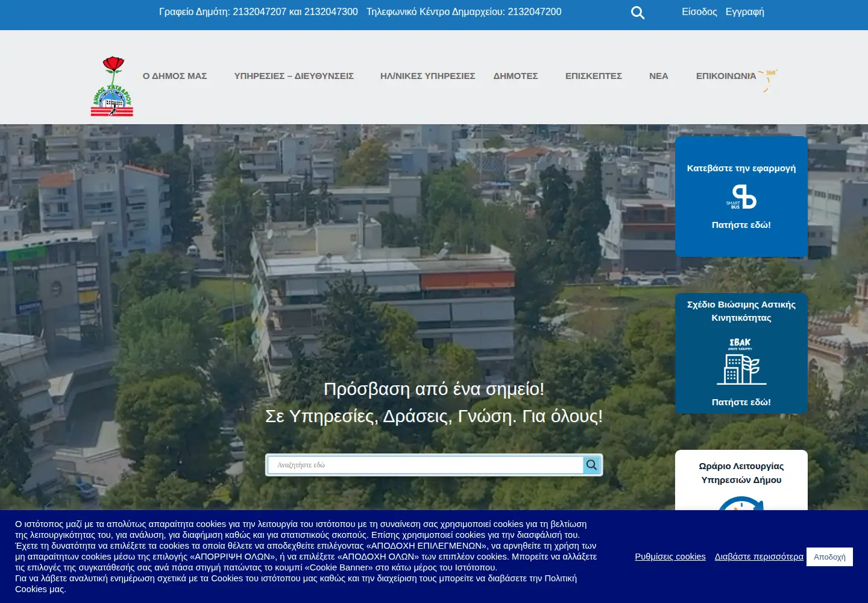Screen dimensions: 868x603
Task: Open Ρυθμίσεις cookies settings link
Action: [670, 557]
